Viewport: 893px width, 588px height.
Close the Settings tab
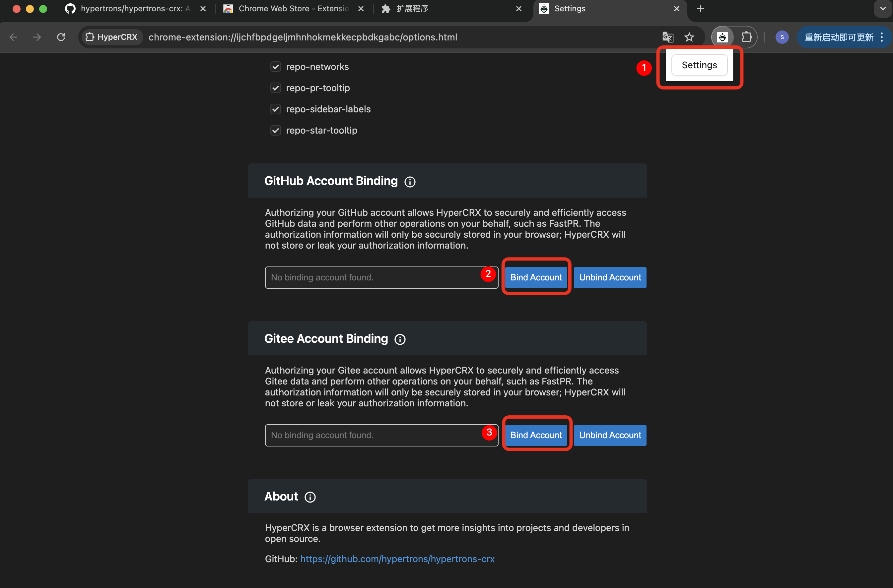(x=677, y=9)
